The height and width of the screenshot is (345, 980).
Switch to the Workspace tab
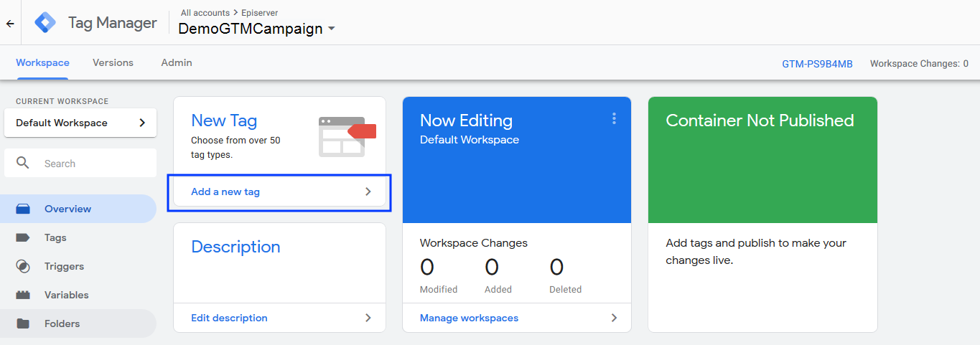tap(42, 62)
